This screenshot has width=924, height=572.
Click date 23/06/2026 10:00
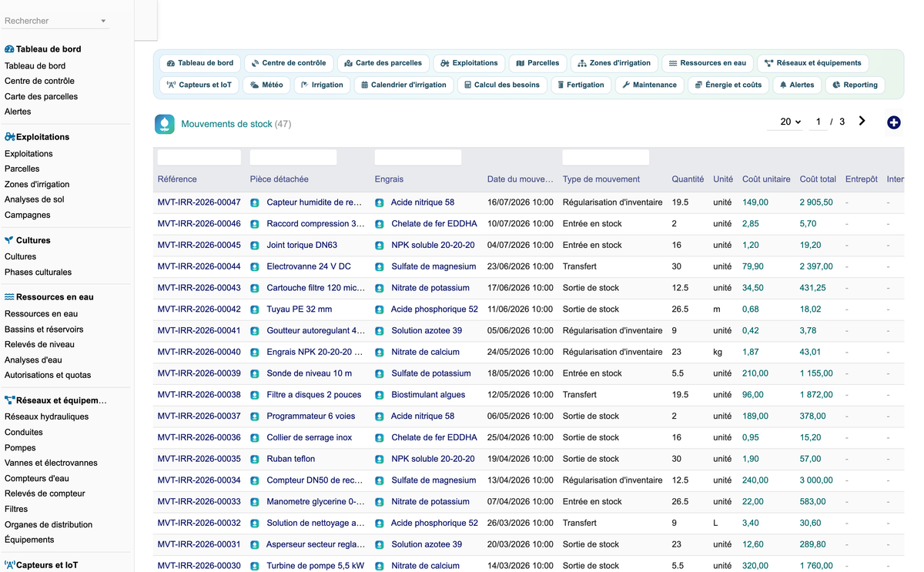(521, 266)
